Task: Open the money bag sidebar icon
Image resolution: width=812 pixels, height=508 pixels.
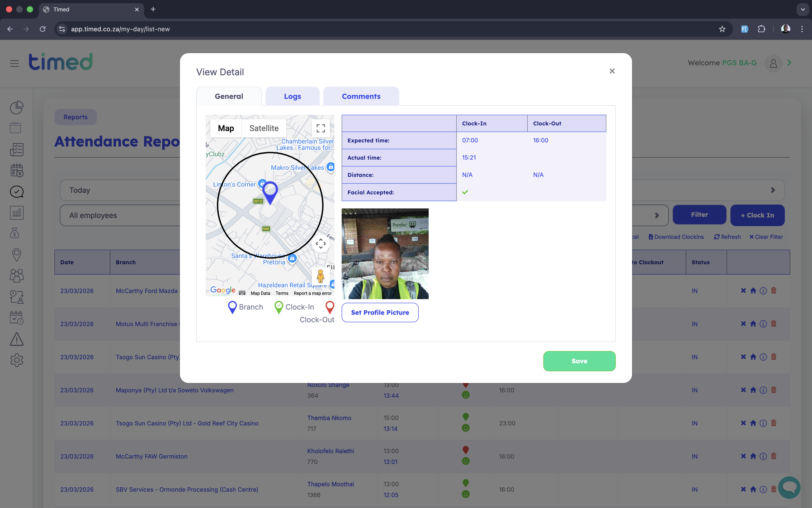Action: pos(14,233)
